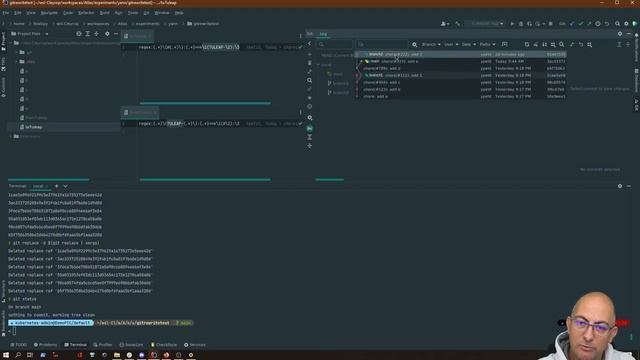Viewport: 640px width, 360px height.
Task: Click the commit text search field
Action: tap(382, 44)
